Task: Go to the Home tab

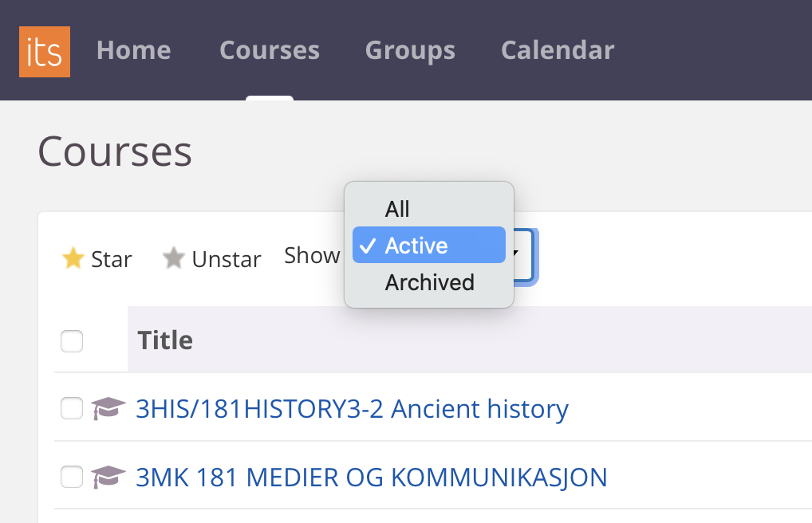Action: [x=133, y=50]
